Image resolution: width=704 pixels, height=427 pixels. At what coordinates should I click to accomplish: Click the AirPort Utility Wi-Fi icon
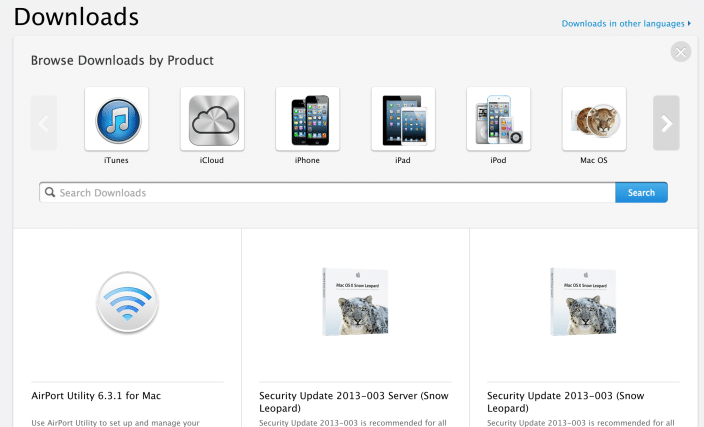click(x=128, y=302)
